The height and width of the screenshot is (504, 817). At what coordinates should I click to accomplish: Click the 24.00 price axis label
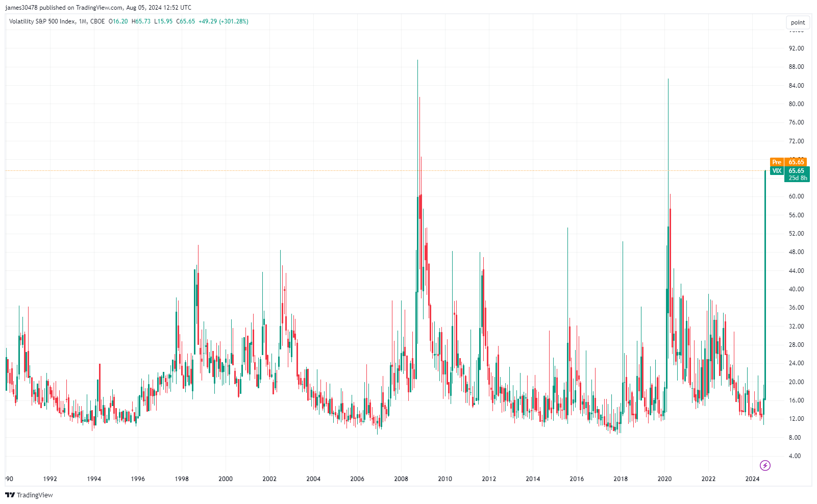[796, 363]
